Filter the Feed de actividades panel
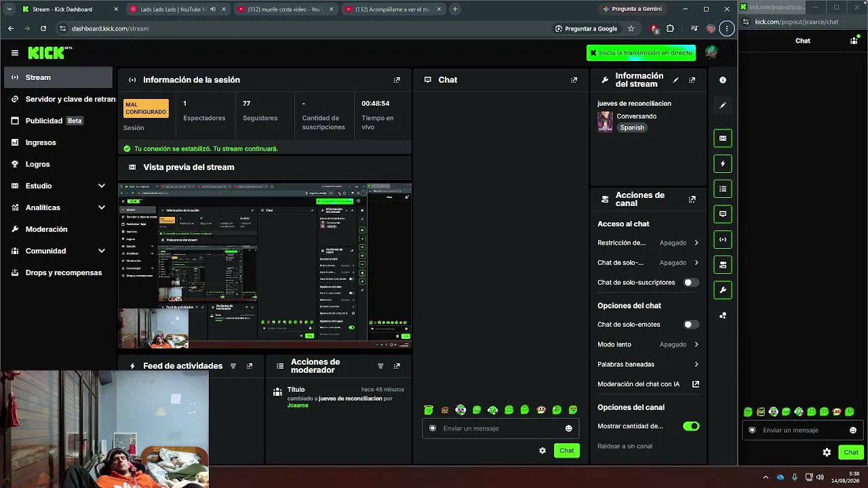This screenshot has width=868, height=488. (233, 366)
